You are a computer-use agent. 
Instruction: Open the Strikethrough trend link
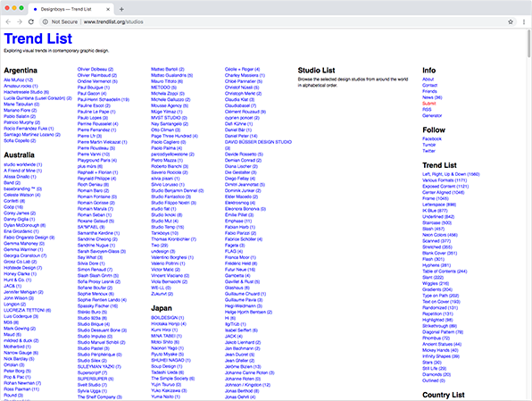pyautogui.click(x=440, y=326)
